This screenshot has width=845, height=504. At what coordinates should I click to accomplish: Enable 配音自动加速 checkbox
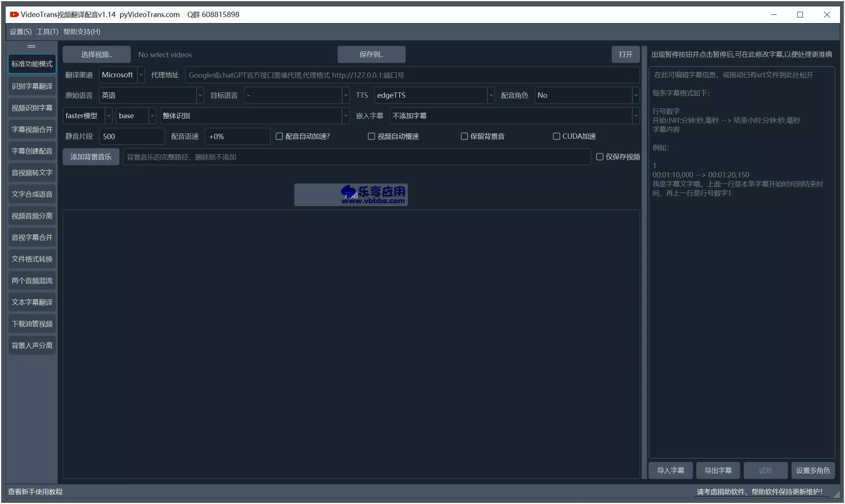click(280, 136)
